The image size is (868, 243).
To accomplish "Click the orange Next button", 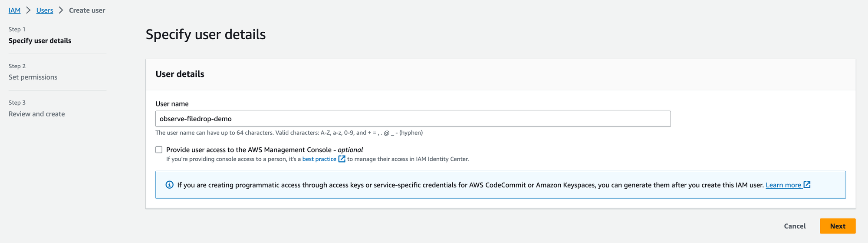I will click(x=838, y=226).
